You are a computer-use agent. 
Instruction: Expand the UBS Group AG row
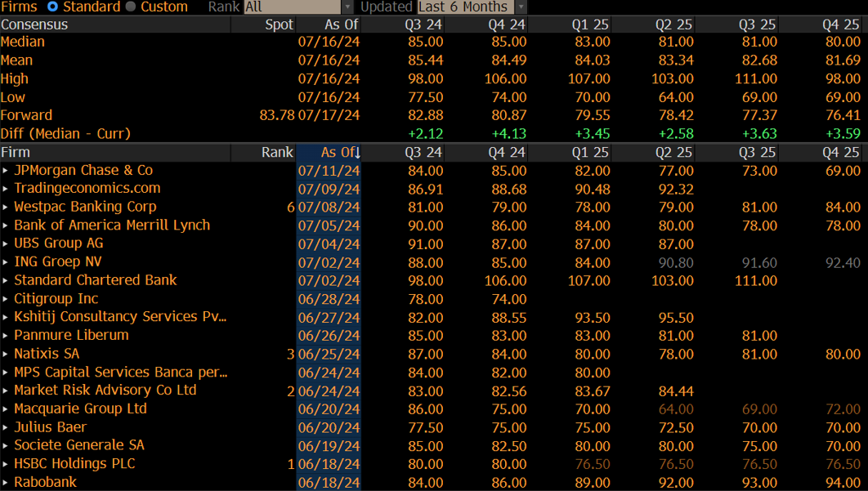click(5, 243)
